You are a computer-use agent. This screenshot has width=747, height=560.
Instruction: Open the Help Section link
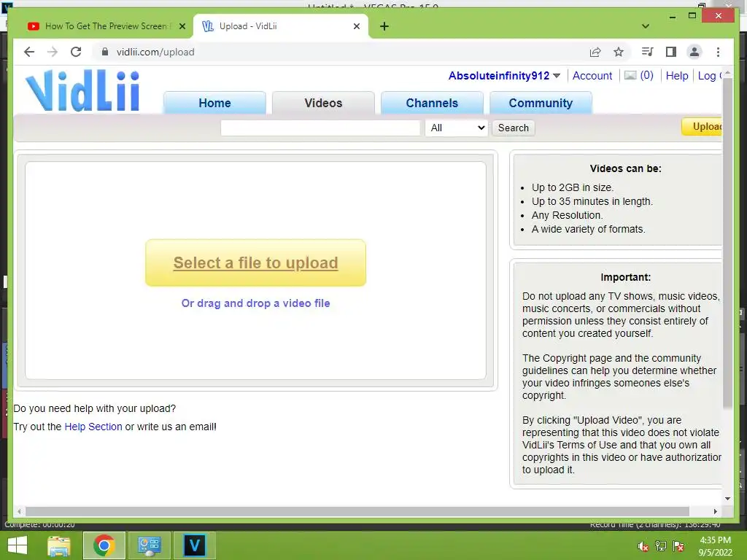click(93, 427)
